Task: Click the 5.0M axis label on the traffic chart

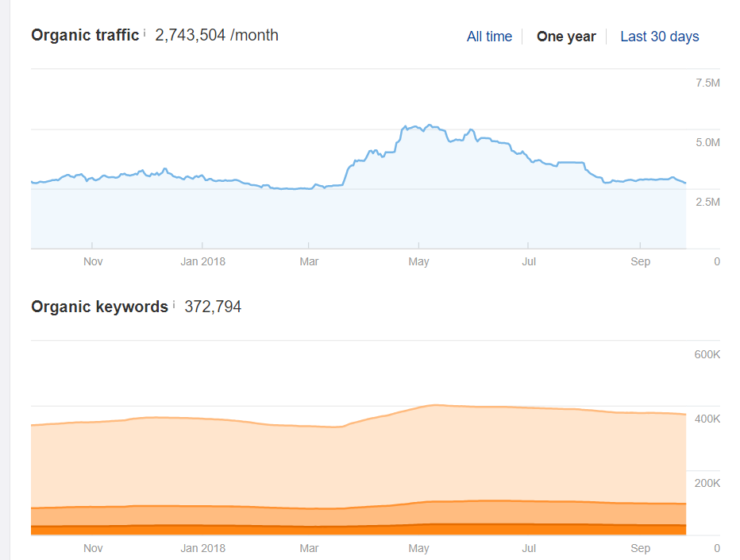Action: [707, 143]
